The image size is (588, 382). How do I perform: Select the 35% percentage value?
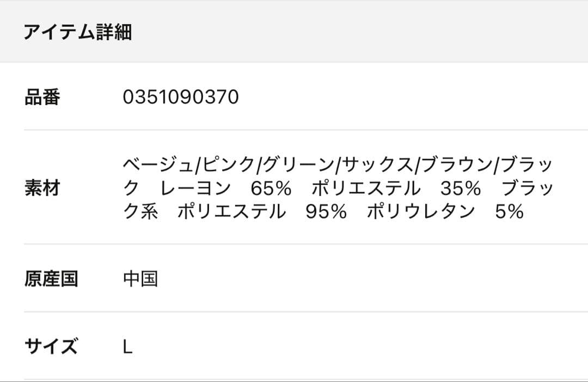461,188
